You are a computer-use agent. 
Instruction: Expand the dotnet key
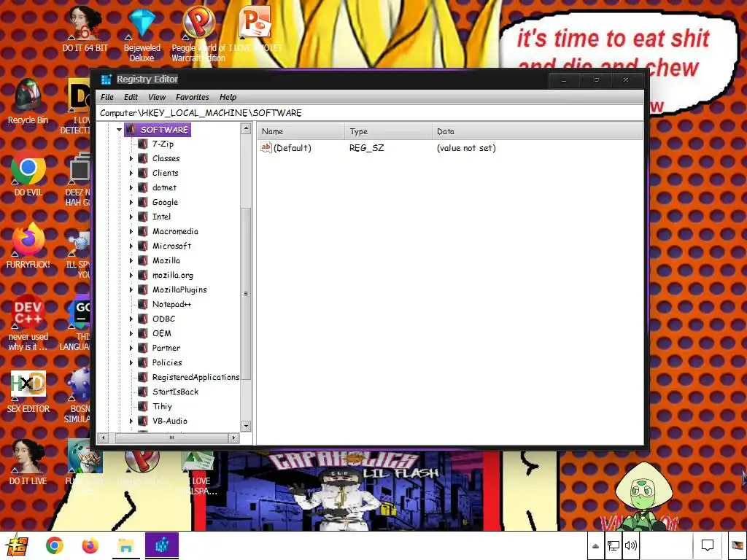tap(131, 187)
